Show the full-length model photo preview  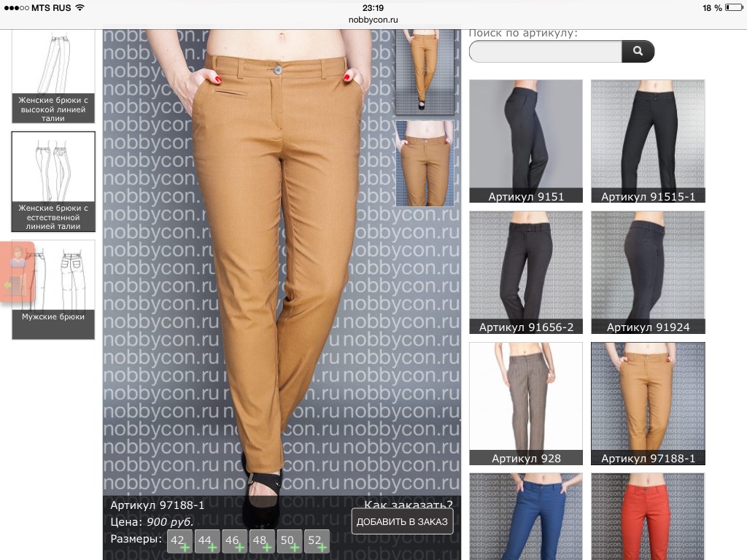coord(425,72)
